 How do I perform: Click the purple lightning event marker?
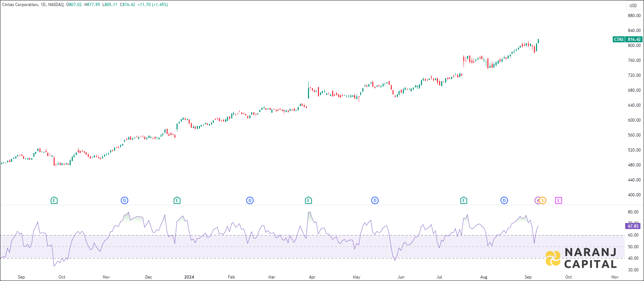tap(537, 201)
